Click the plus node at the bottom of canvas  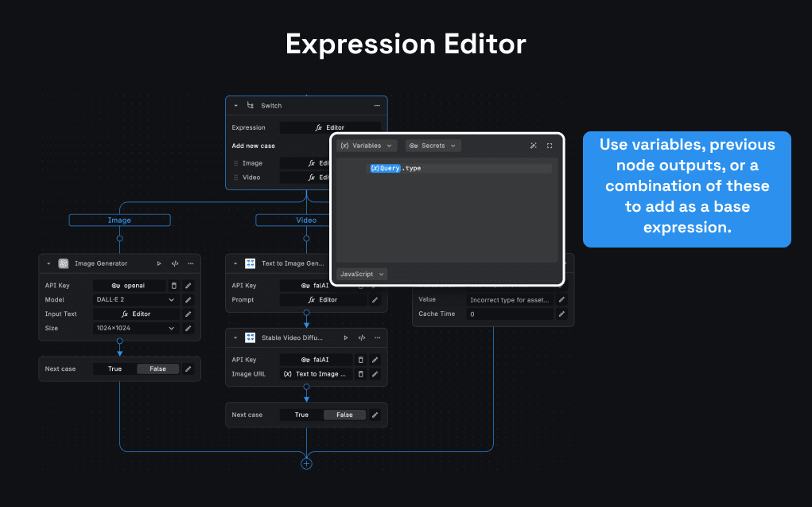pos(306,462)
